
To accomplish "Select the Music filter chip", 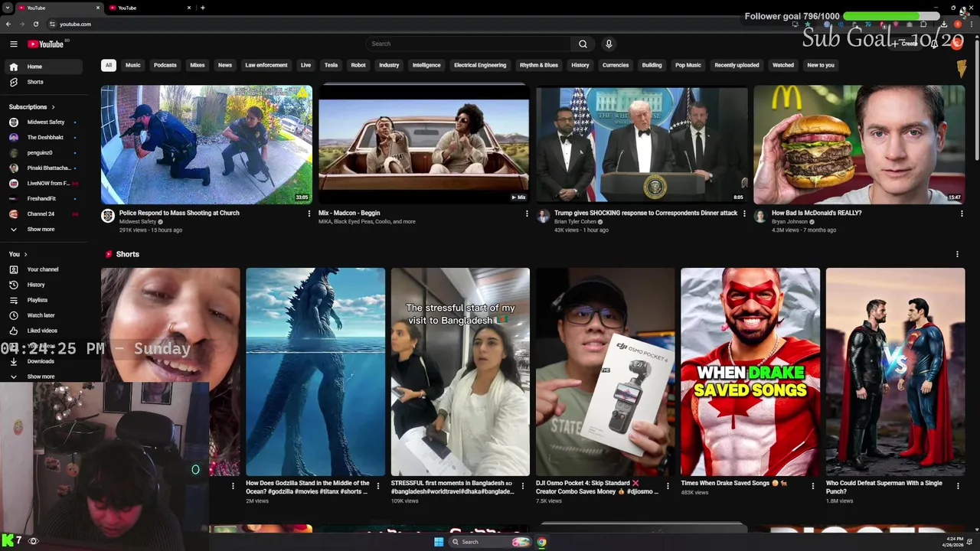I will tap(133, 65).
